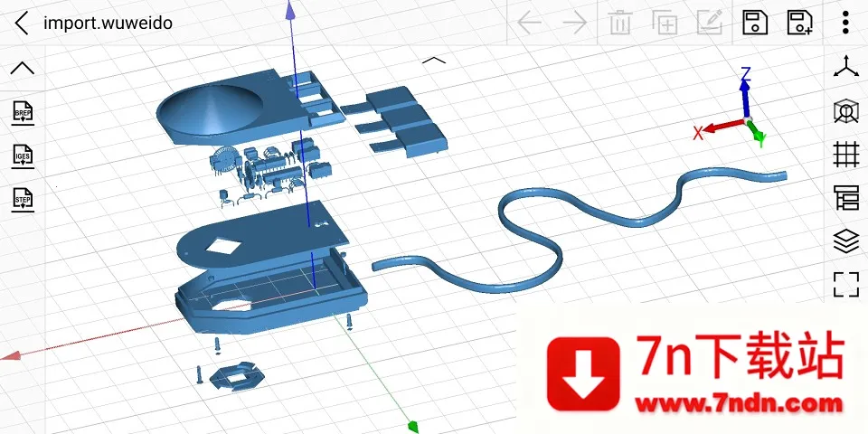868x434 pixels.
Task: Toggle the wireframe cube view mode
Action: pyautogui.click(x=845, y=111)
